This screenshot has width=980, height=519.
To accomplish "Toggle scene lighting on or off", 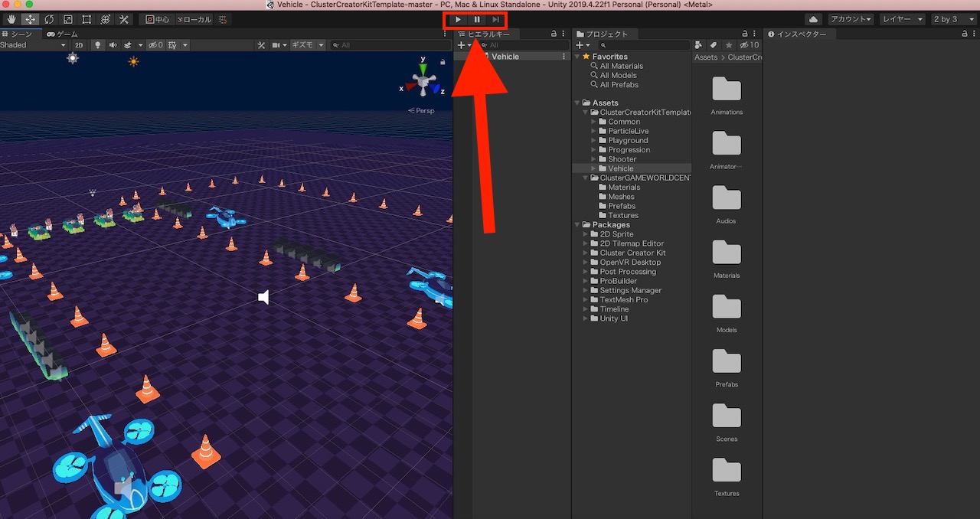I will click(98, 44).
